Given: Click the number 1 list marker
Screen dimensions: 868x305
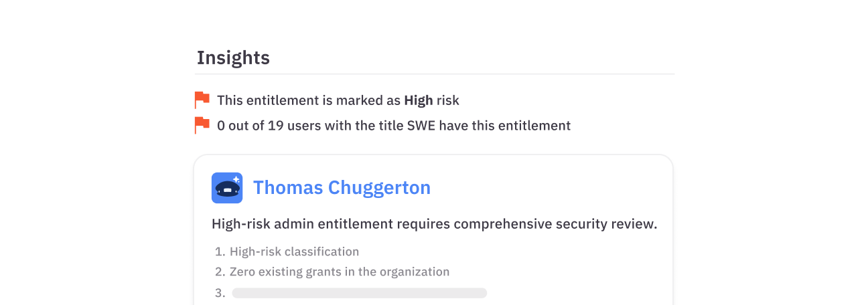Looking at the screenshot, I should pyautogui.click(x=219, y=252).
